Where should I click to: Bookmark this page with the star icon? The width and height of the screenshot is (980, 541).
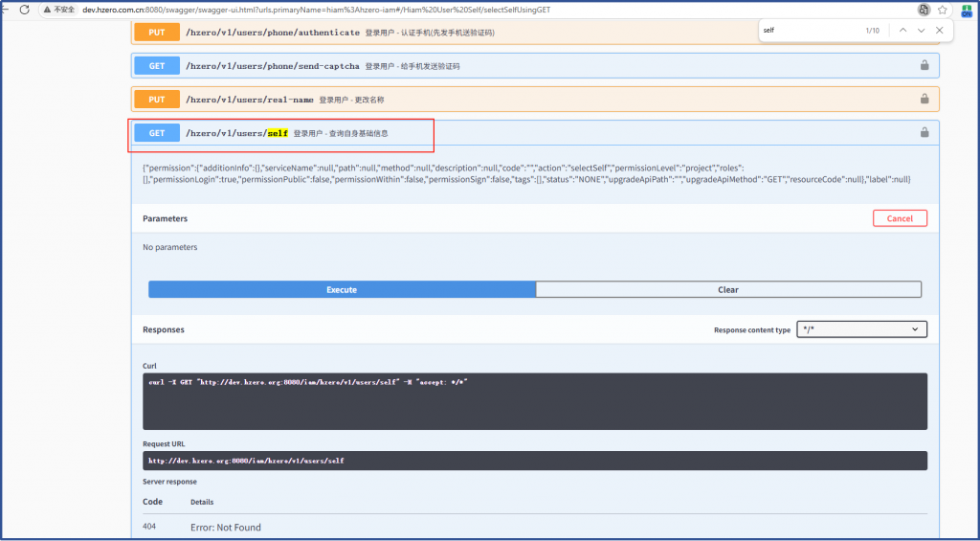pos(943,9)
